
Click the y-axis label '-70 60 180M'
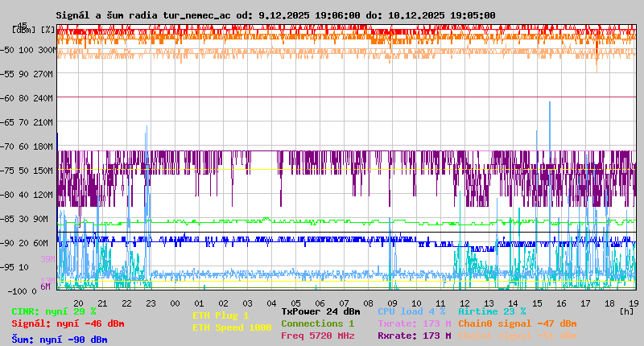(27, 146)
